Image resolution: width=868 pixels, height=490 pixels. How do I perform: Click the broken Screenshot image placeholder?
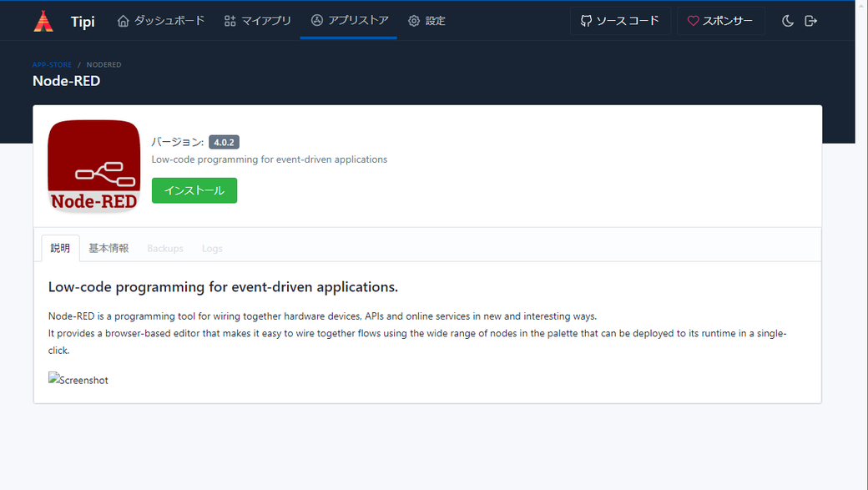pos(78,380)
